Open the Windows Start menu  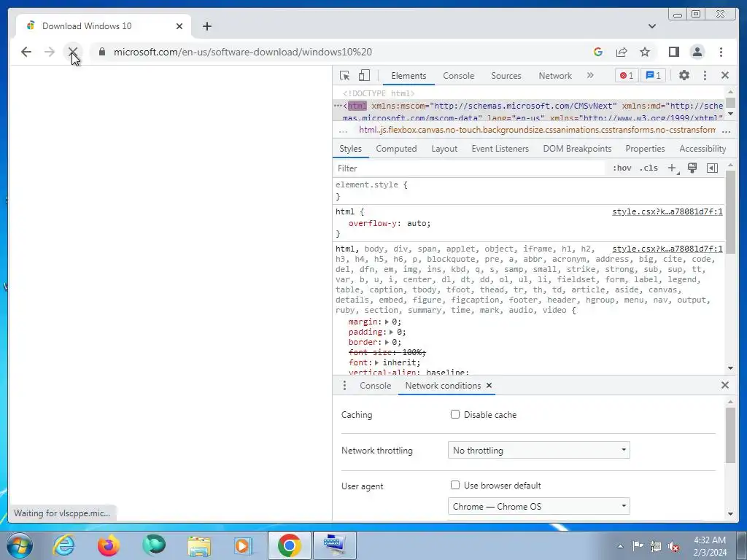click(x=18, y=545)
